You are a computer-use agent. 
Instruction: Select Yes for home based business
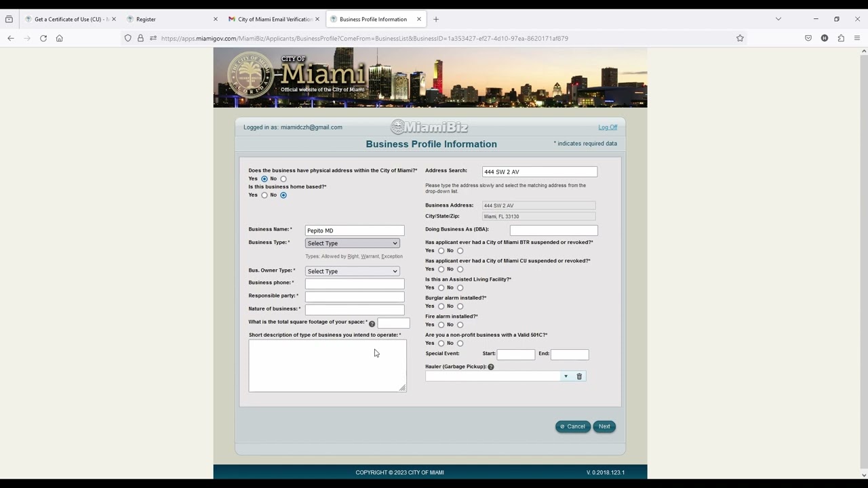tap(264, 195)
